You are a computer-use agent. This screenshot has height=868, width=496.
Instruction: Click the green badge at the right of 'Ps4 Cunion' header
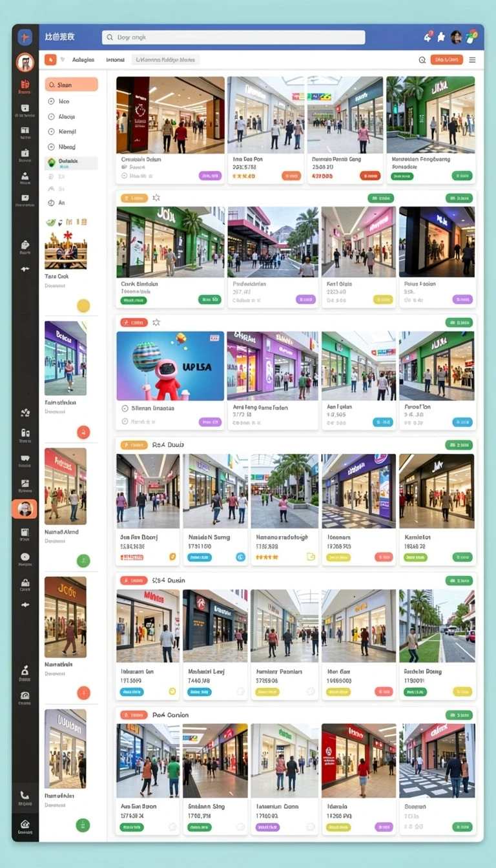coord(459,715)
